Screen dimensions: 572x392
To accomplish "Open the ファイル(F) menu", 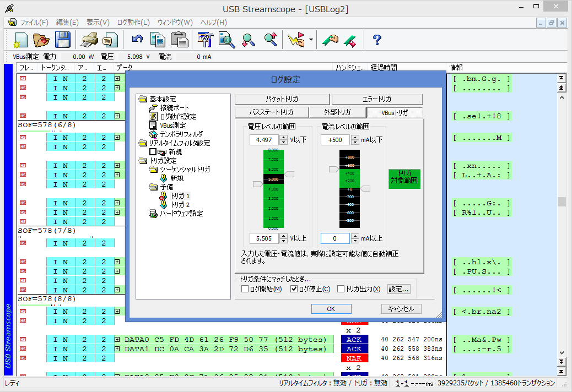I will [x=34, y=23].
